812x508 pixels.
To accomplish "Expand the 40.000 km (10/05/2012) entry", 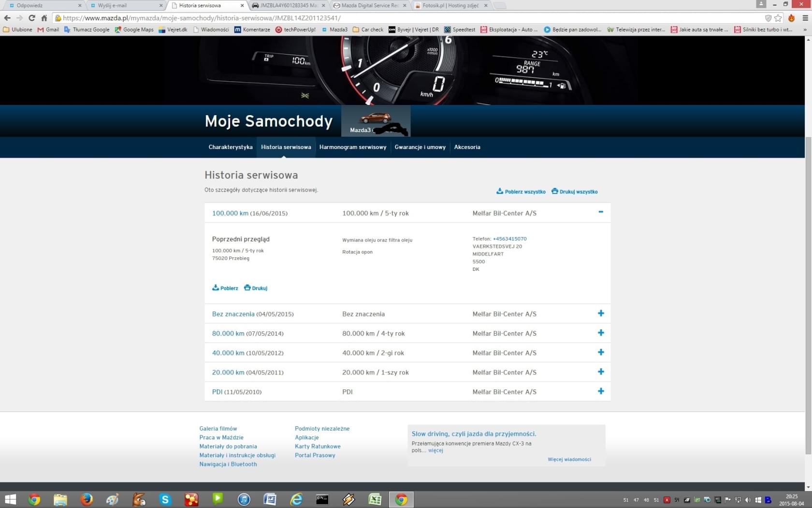I will (x=601, y=352).
